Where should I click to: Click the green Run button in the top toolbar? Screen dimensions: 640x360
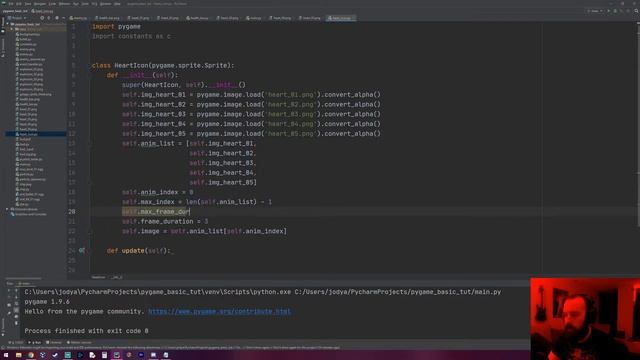click(x=608, y=11)
